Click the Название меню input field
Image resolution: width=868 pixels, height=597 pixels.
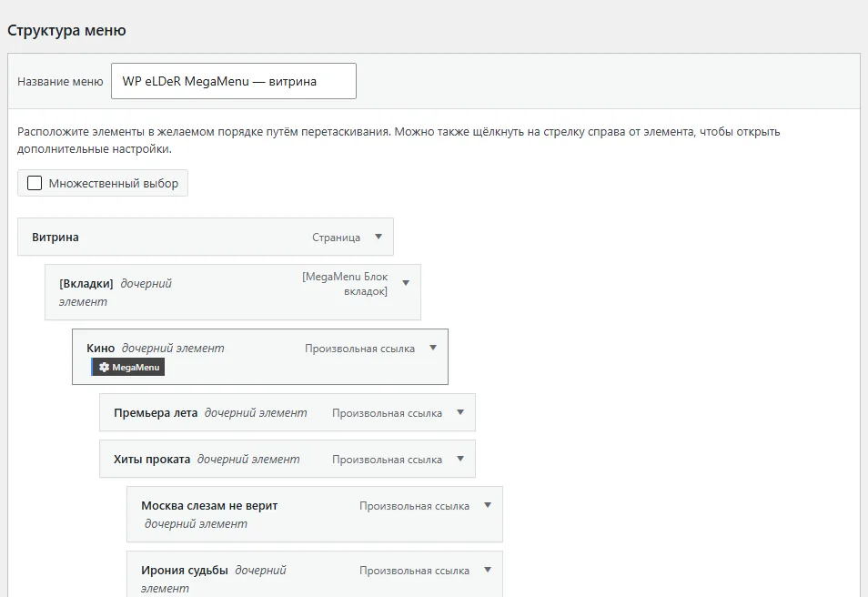(x=234, y=81)
